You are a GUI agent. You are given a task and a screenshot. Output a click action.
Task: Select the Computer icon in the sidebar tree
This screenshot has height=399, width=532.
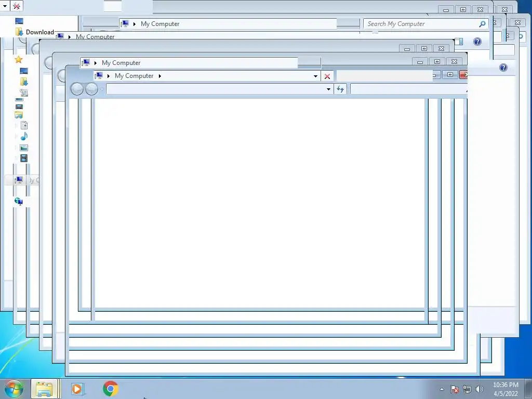[19, 180]
